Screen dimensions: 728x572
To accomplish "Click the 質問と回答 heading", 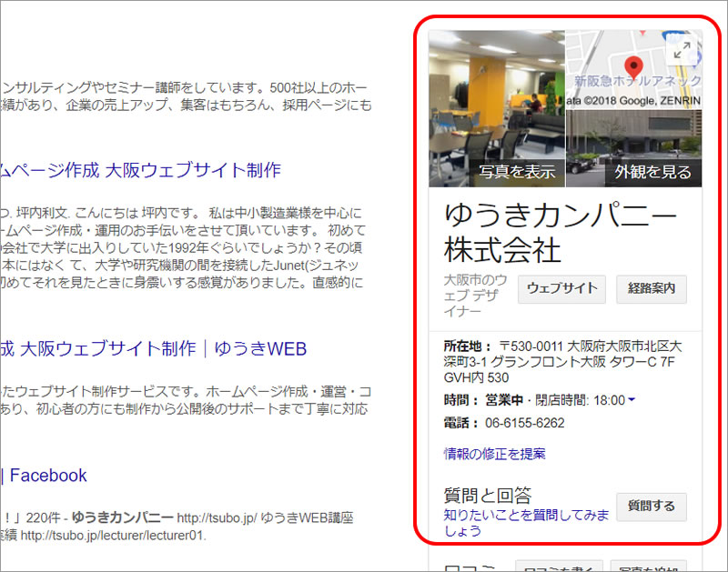I will coord(488,496).
